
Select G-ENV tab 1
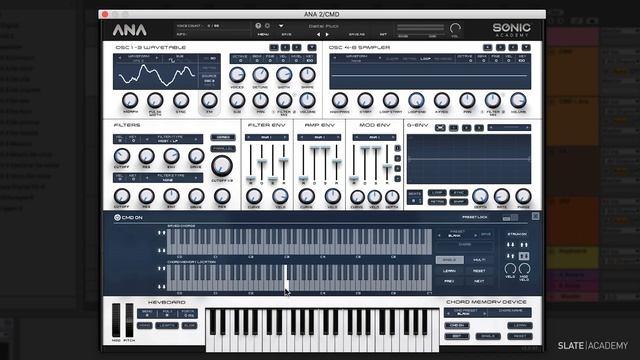click(453, 128)
